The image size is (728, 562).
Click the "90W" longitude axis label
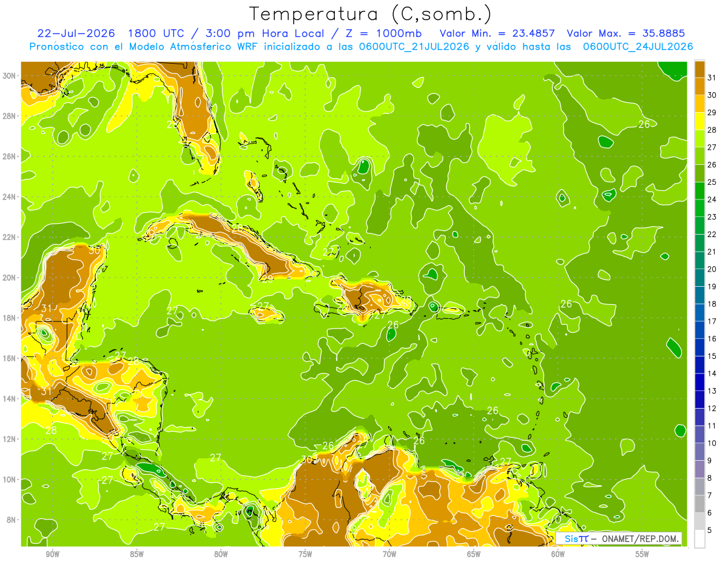52,554
